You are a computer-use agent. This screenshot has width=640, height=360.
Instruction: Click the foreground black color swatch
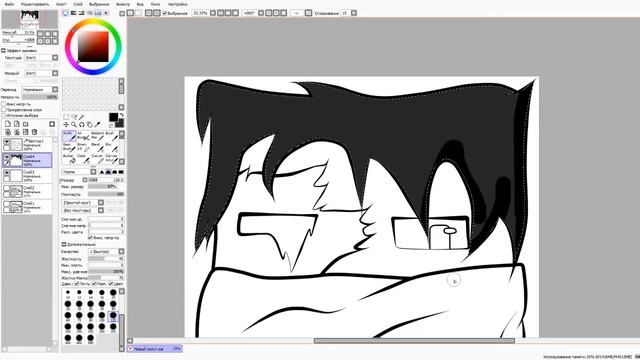[x=113, y=118]
